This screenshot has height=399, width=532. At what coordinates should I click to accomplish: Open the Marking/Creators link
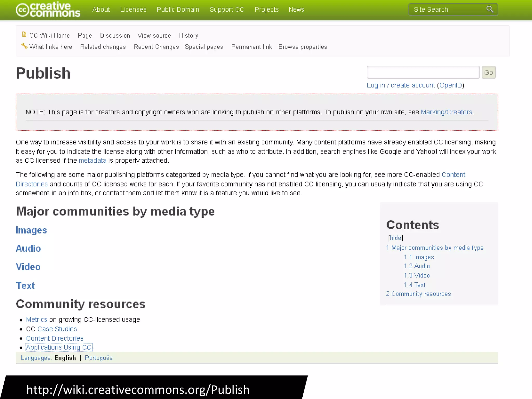coord(447,112)
